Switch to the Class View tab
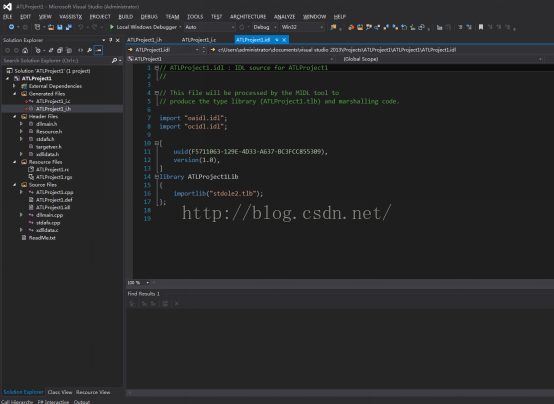This screenshot has height=404, width=554. tap(60, 392)
